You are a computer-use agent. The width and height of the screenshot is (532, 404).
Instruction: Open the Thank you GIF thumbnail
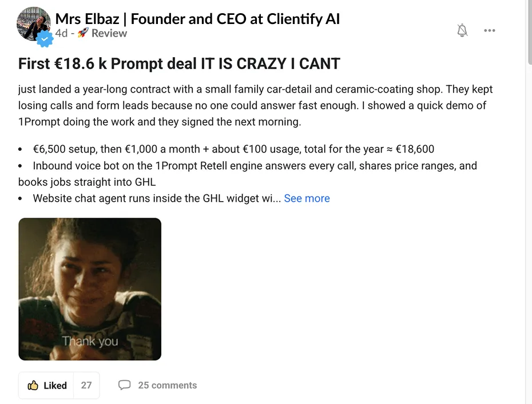[x=90, y=289]
